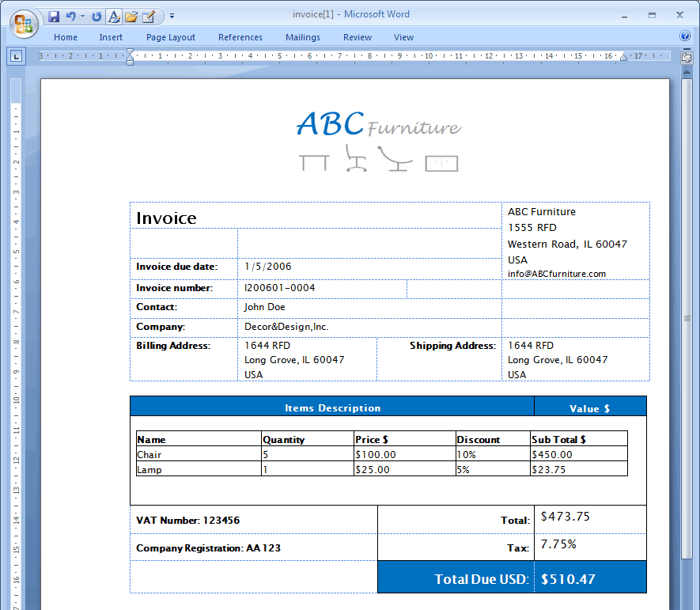700x610 pixels.
Task: Click the Open folder icon
Action: click(131, 17)
